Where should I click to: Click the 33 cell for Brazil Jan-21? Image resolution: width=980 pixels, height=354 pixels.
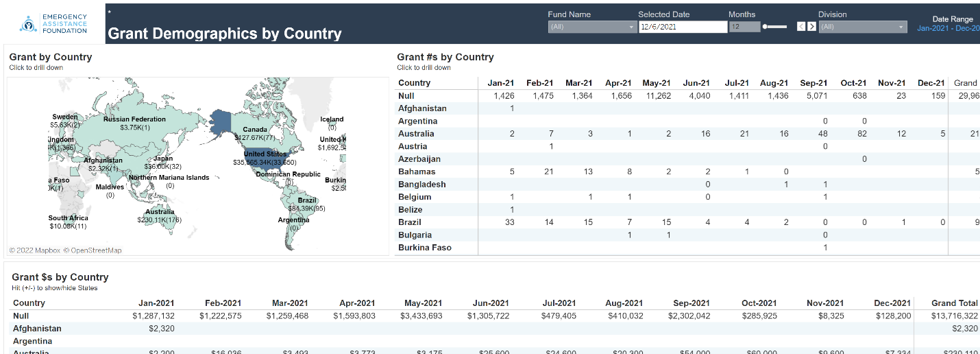509,222
